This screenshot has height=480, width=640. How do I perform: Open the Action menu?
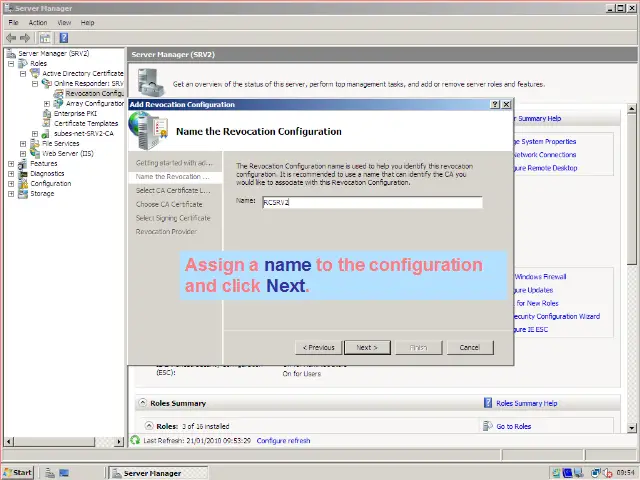tap(38, 22)
